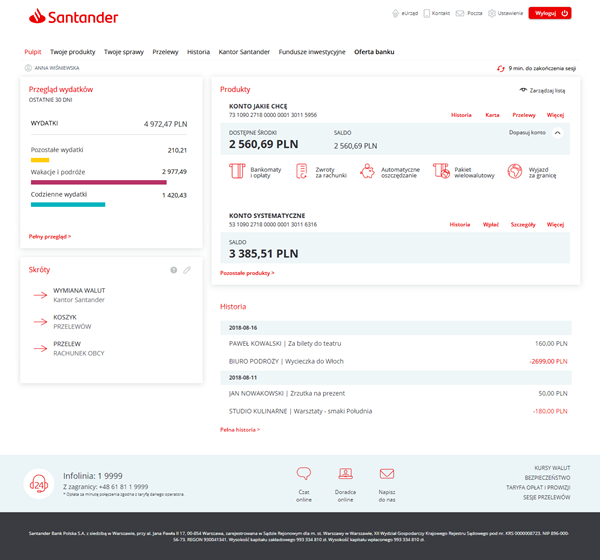The width and height of the screenshot is (600, 560).
Task: Expand Więcej for Konto Jakie Chcę
Action: click(x=555, y=115)
